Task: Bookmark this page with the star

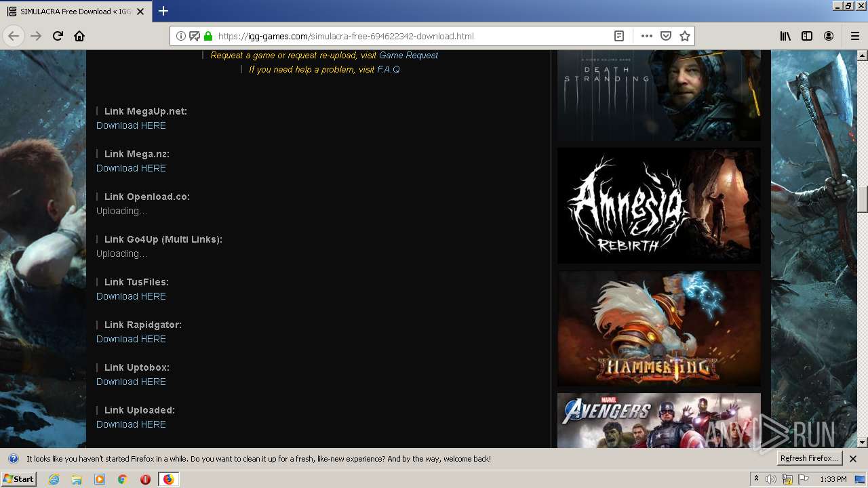Action: 685,36
